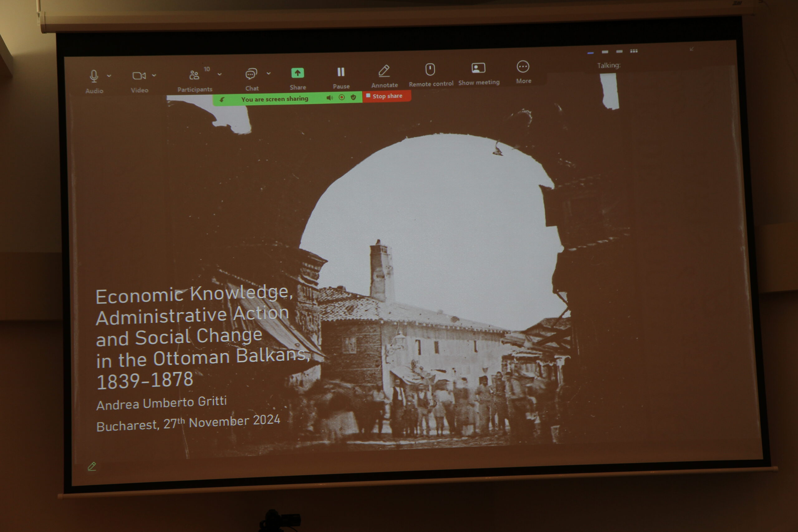Expand the Chat options chevron
Viewport: 798px width, 532px height.
pos(269,73)
